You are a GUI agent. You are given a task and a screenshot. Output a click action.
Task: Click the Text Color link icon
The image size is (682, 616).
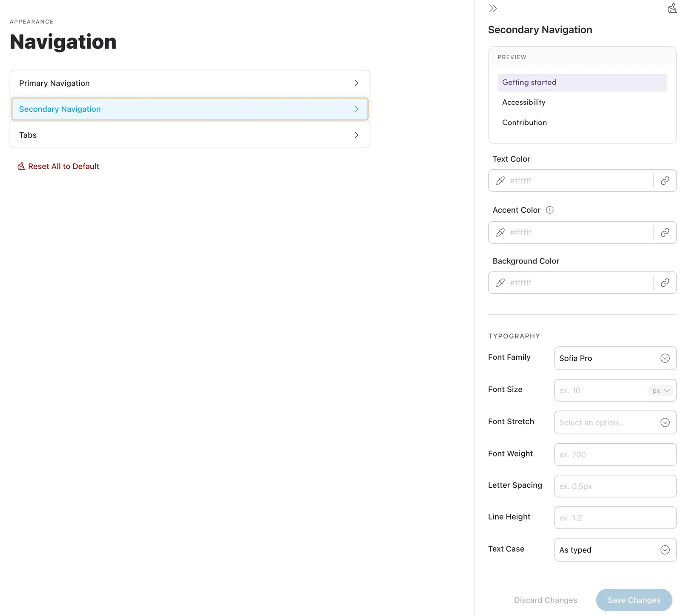[x=665, y=181]
